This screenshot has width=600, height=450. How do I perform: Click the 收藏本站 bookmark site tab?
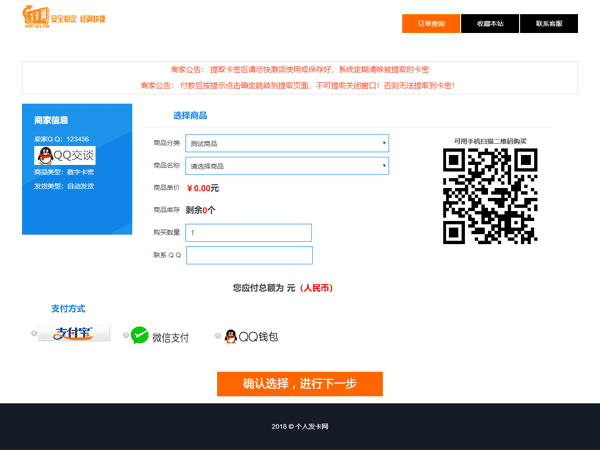pyautogui.click(x=490, y=23)
